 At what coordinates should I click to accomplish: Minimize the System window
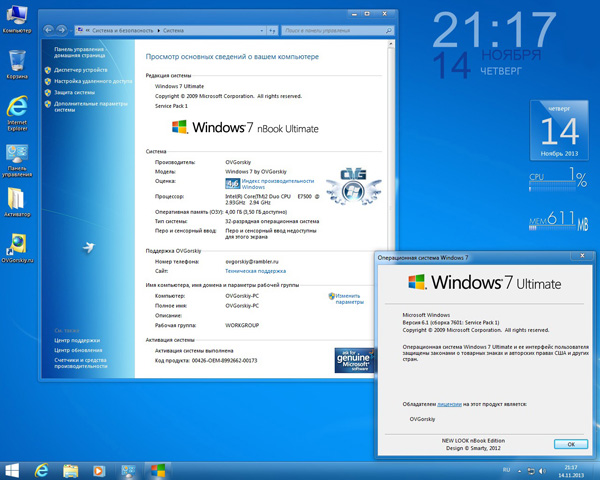point(354,14)
